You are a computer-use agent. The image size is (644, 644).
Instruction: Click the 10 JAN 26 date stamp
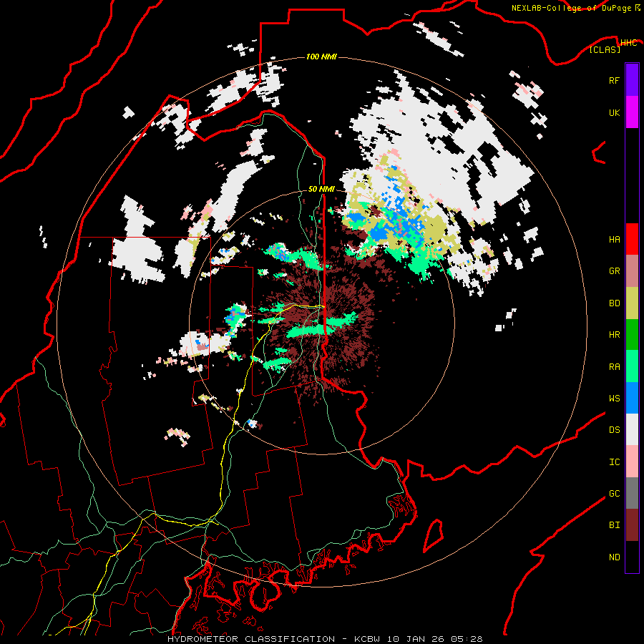point(417,639)
